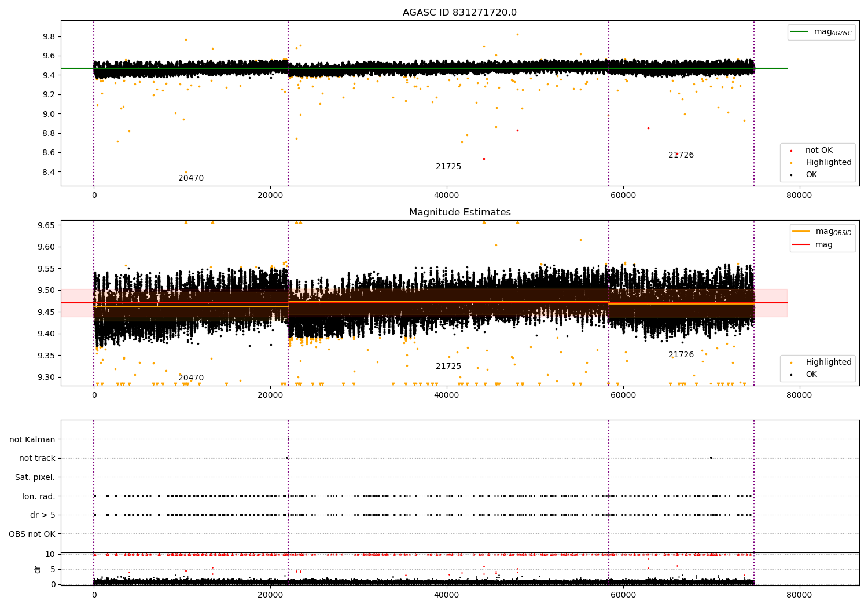Click the green line sample beside mag AGASC
Image resolution: width=868 pixels, height=608 pixels.
(x=800, y=32)
